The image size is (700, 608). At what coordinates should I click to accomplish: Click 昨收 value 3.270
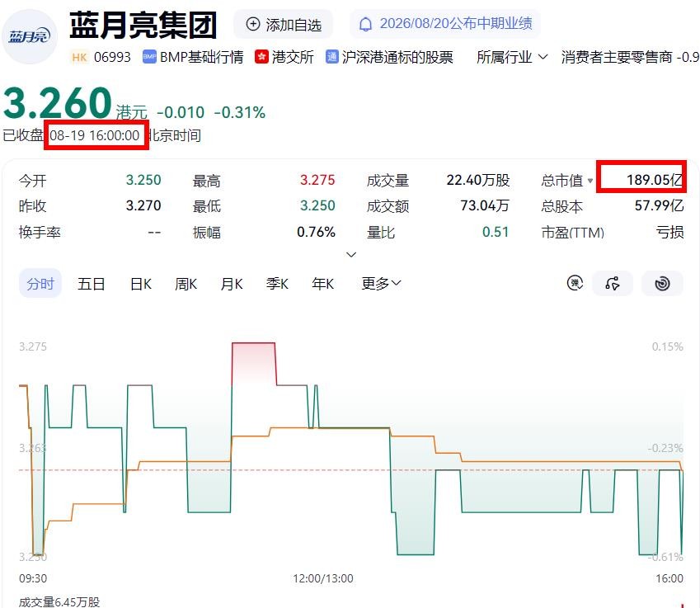(x=143, y=205)
